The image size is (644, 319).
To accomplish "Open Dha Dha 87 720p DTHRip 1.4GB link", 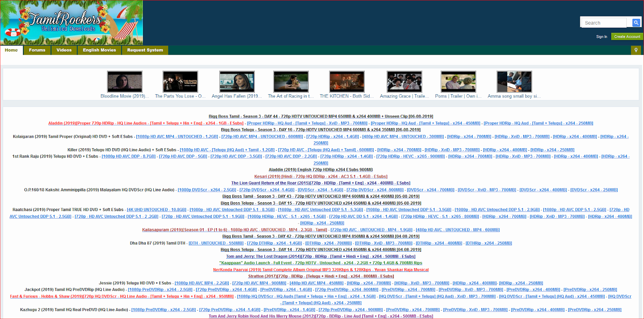I will point(275,243).
